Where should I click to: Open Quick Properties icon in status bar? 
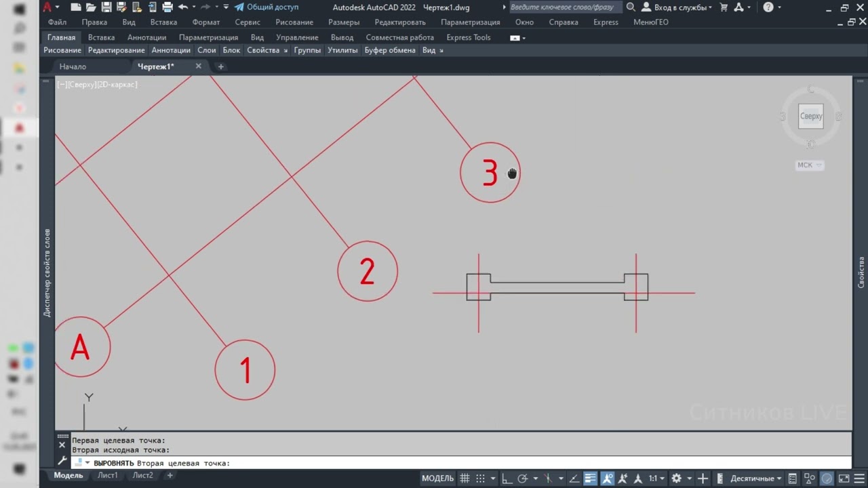[793, 479]
